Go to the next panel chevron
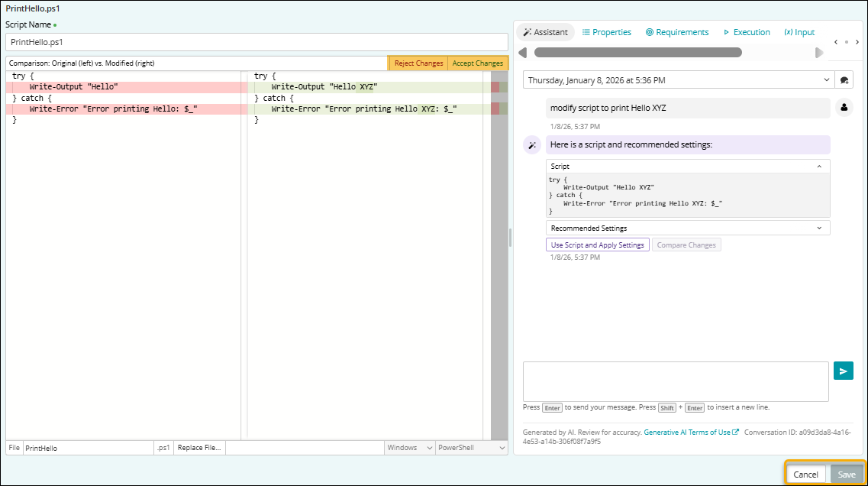The height and width of the screenshot is (486, 868). 857,42
